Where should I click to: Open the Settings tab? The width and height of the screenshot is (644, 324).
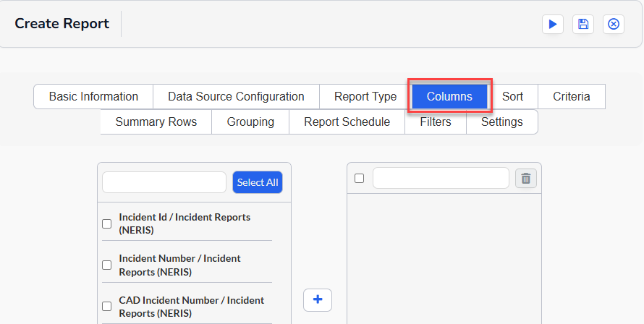click(x=502, y=122)
